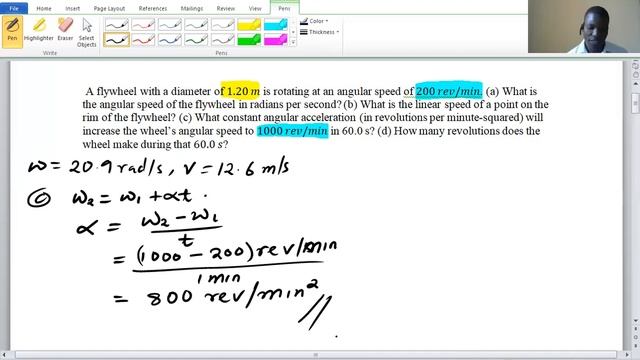The image size is (640, 360).
Task: Choose the Eraser tool
Action: pyautogui.click(x=65, y=30)
